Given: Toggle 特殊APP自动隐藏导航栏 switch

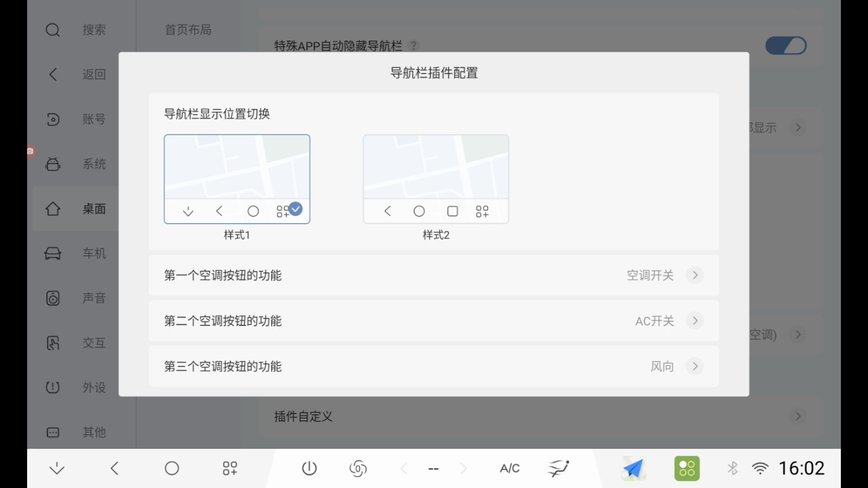Looking at the screenshot, I should pyautogui.click(x=786, y=46).
